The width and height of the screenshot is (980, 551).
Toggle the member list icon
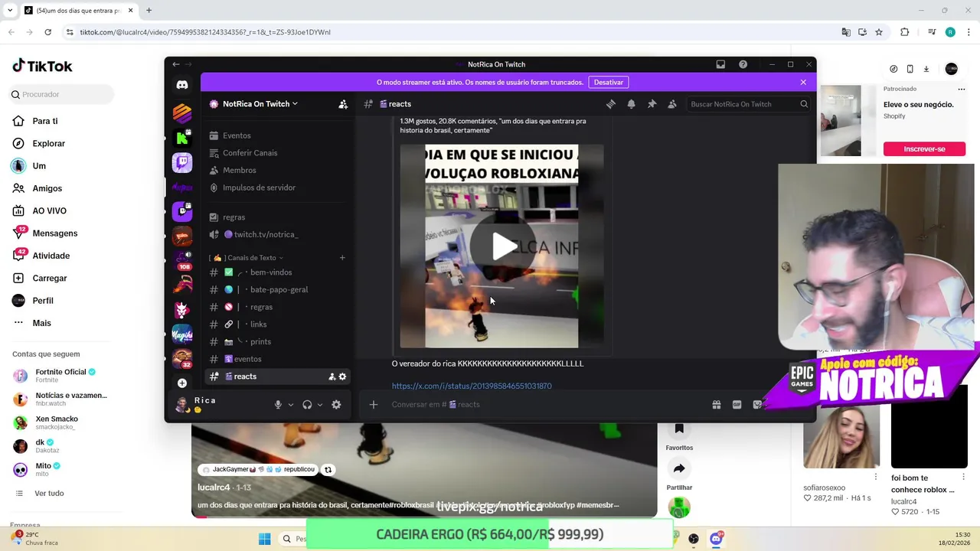click(672, 104)
